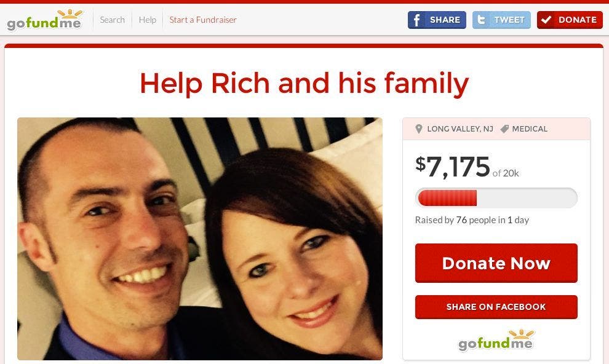Click the Share on Facebook button

click(496, 307)
